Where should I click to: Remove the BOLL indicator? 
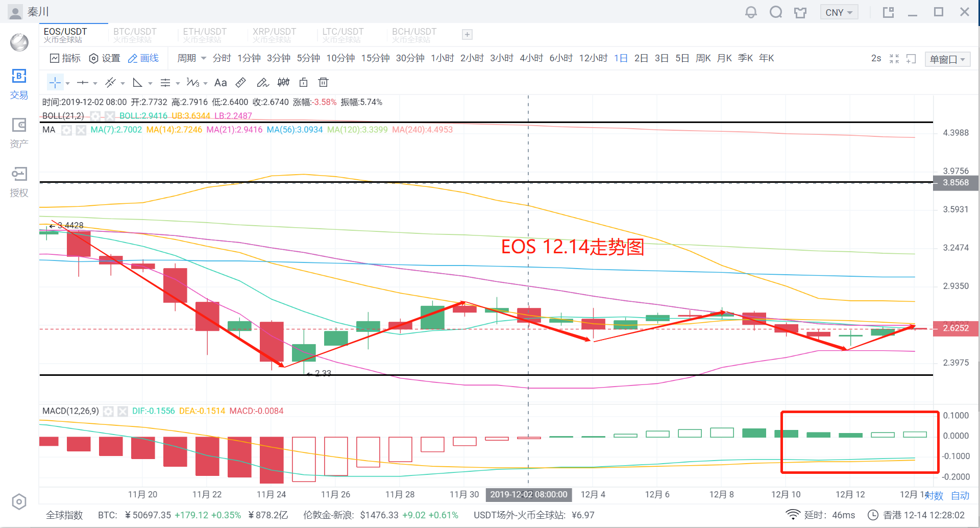click(x=109, y=116)
